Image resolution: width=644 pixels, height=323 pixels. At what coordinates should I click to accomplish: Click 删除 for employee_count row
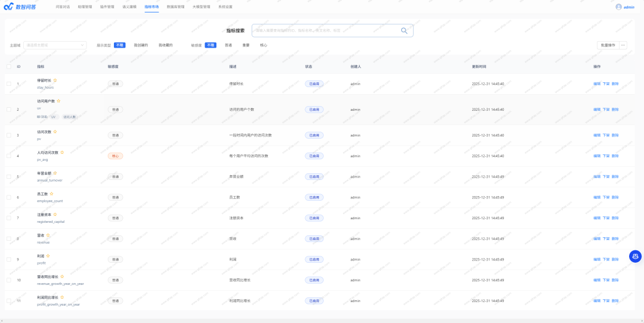(615, 197)
